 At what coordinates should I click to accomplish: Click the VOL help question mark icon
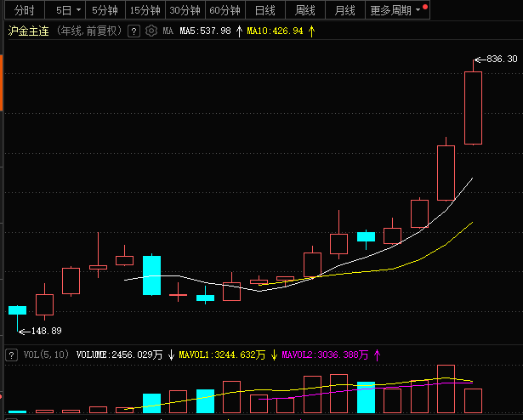click(11, 355)
